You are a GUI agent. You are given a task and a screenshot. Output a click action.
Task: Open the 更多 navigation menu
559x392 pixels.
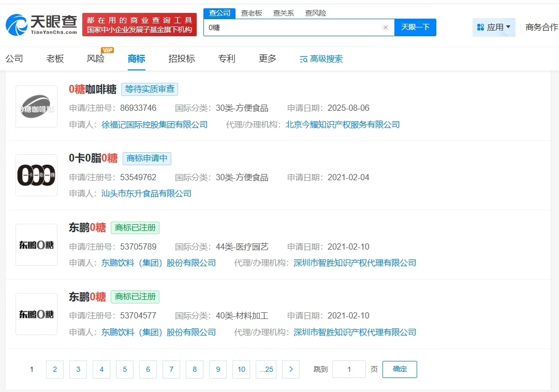(268, 59)
